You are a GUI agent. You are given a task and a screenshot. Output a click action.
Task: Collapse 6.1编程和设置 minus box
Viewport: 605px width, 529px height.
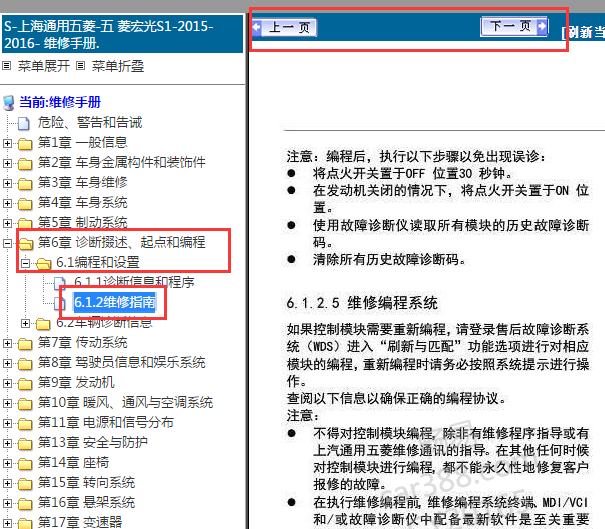[25, 264]
